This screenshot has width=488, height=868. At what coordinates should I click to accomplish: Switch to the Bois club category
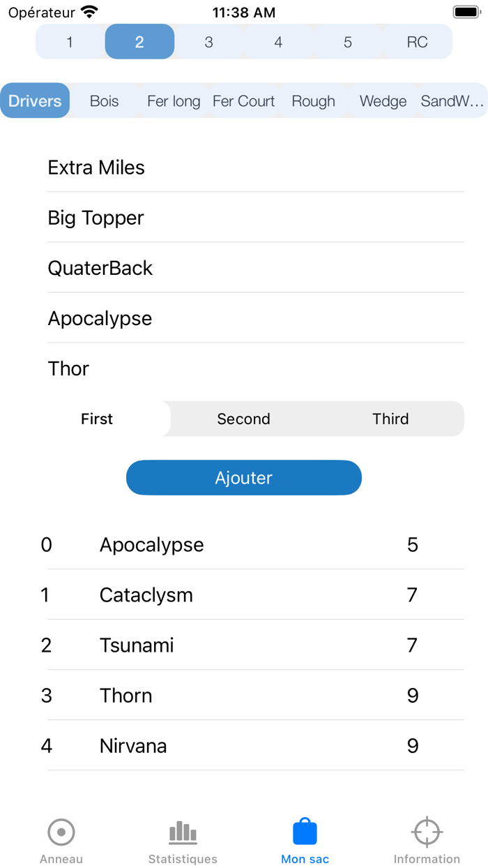[x=105, y=101]
